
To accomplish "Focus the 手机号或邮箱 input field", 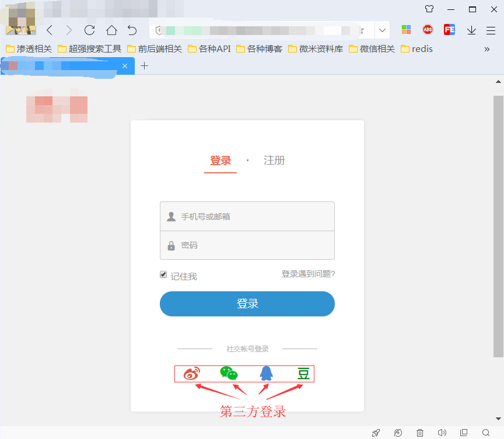I will (x=247, y=217).
